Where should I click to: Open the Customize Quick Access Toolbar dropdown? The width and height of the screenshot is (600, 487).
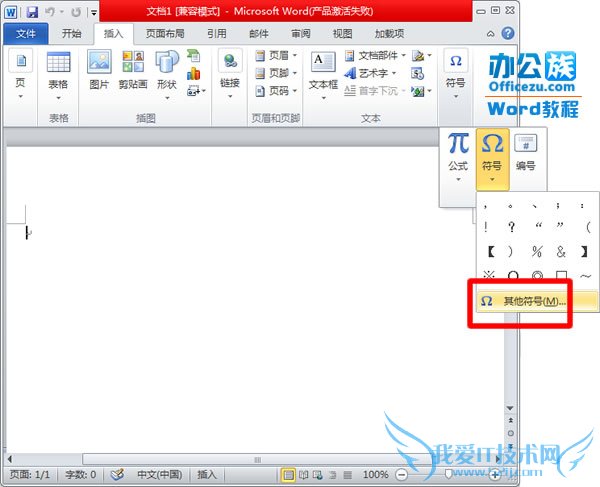click(94, 13)
